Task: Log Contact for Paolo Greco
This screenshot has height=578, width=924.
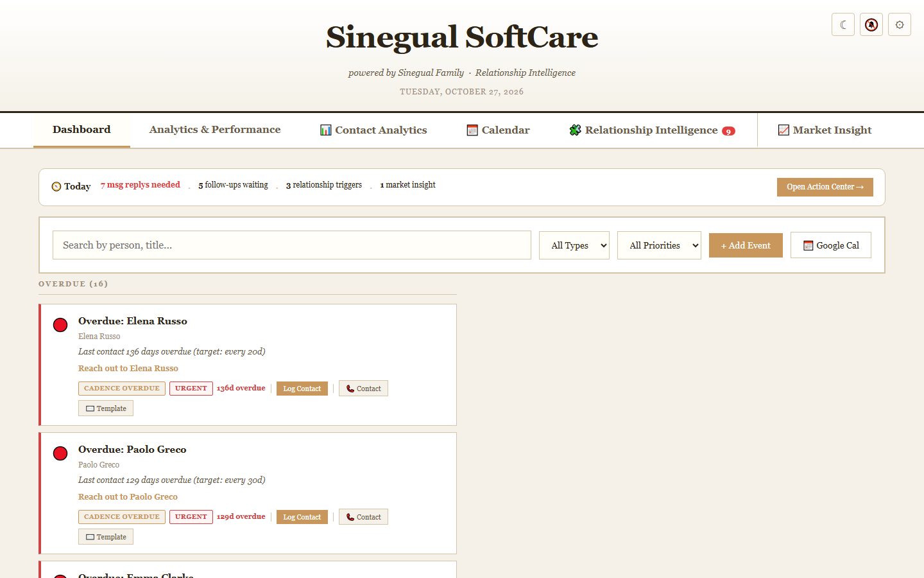Action: pos(302,517)
